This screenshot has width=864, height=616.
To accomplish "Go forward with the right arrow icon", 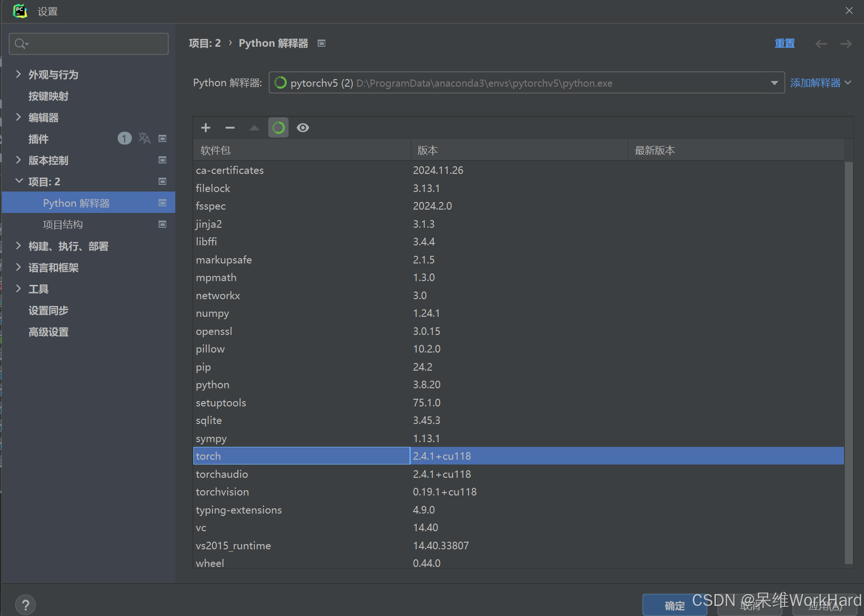I will (x=846, y=44).
